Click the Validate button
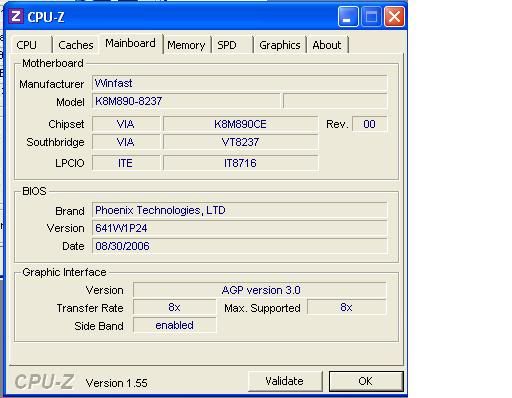512x398 pixels. click(x=285, y=381)
